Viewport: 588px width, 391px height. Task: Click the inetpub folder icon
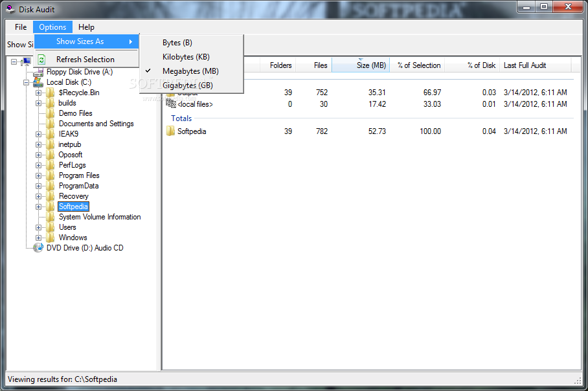(x=51, y=144)
